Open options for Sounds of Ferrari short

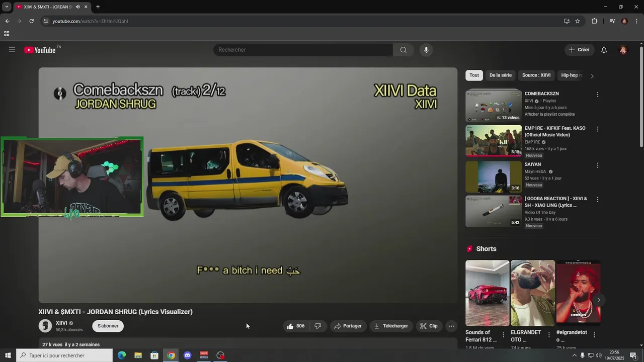click(504, 335)
